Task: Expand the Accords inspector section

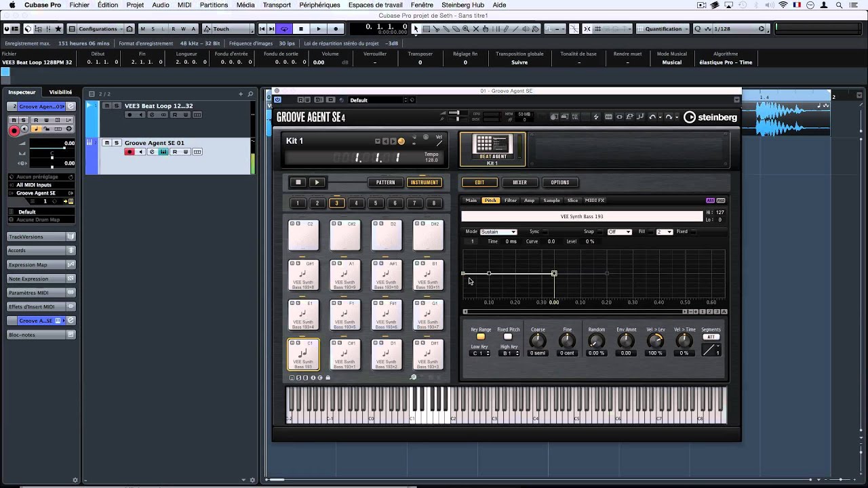Action: (x=41, y=250)
